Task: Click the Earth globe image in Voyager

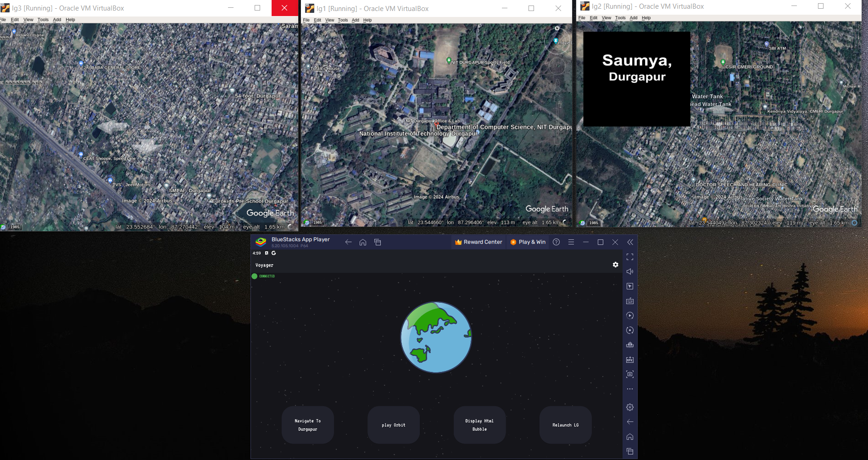Action: 436,337
